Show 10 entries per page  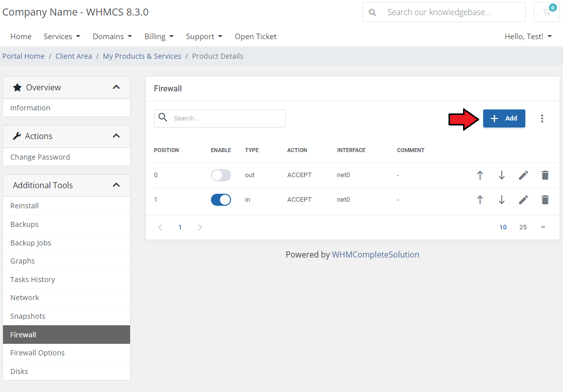(503, 227)
